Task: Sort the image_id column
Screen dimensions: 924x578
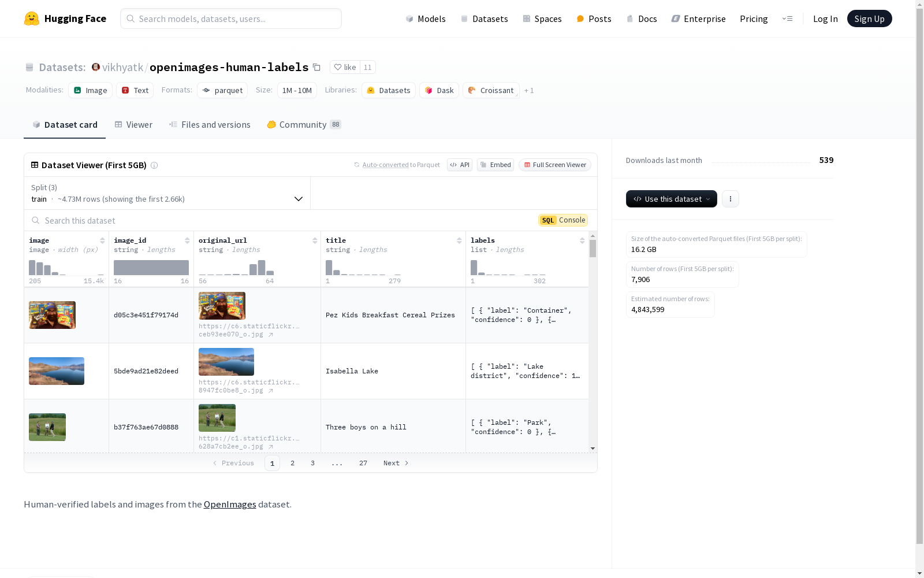Action: click(x=187, y=240)
